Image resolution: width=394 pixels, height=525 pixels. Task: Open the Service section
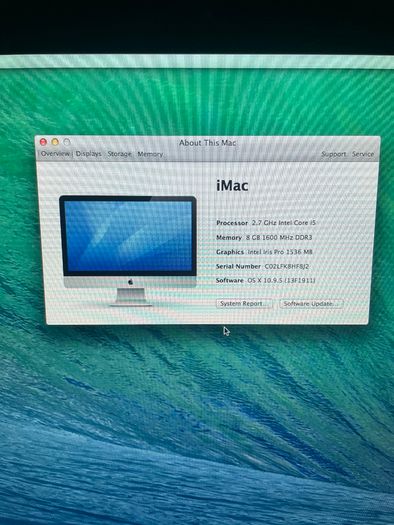[x=363, y=154]
